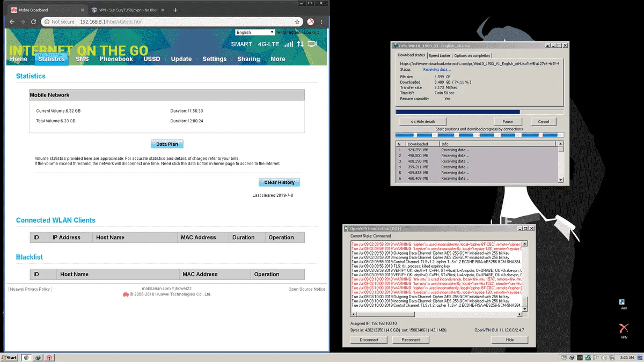Bookmark this page with the star icon
Screen dimensions: 644x362
[x=297, y=22]
